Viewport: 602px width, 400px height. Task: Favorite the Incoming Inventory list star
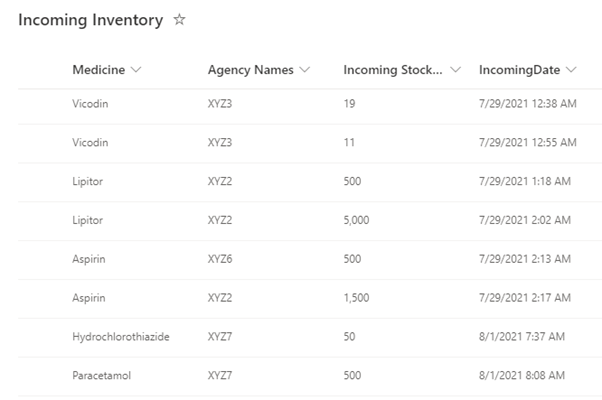click(x=180, y=20)
